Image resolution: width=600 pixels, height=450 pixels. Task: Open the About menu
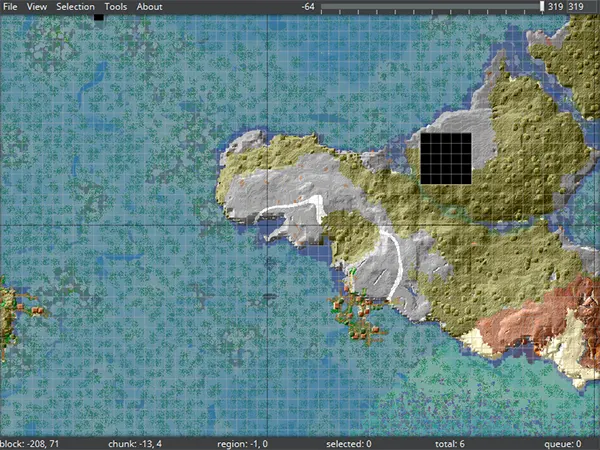point(149,7)
